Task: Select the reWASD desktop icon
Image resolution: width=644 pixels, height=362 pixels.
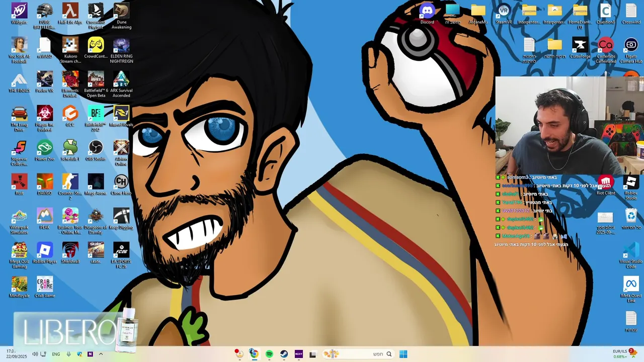Action: (x=45, y=48)
